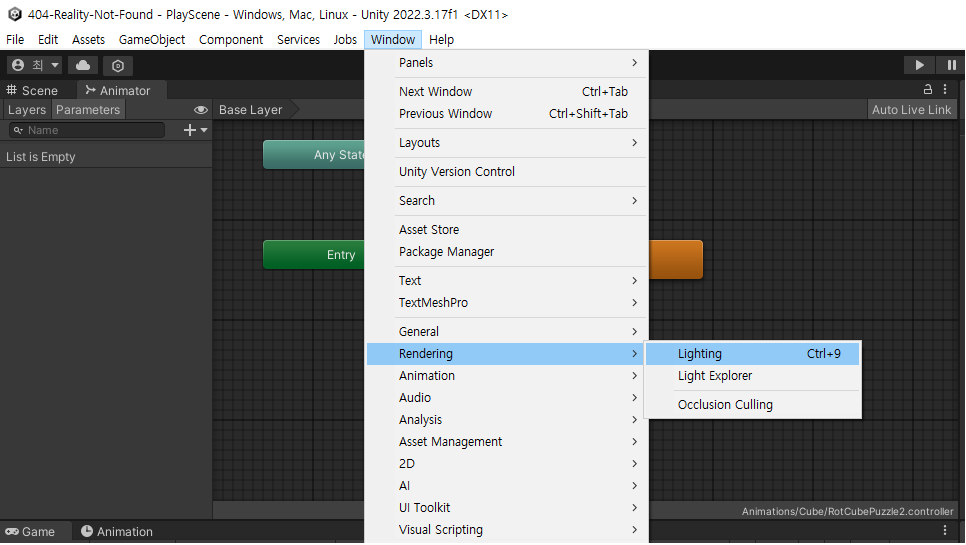Click the Base Layer breadcrumb
The image size is (966, 545).
(x=251, y=110)
